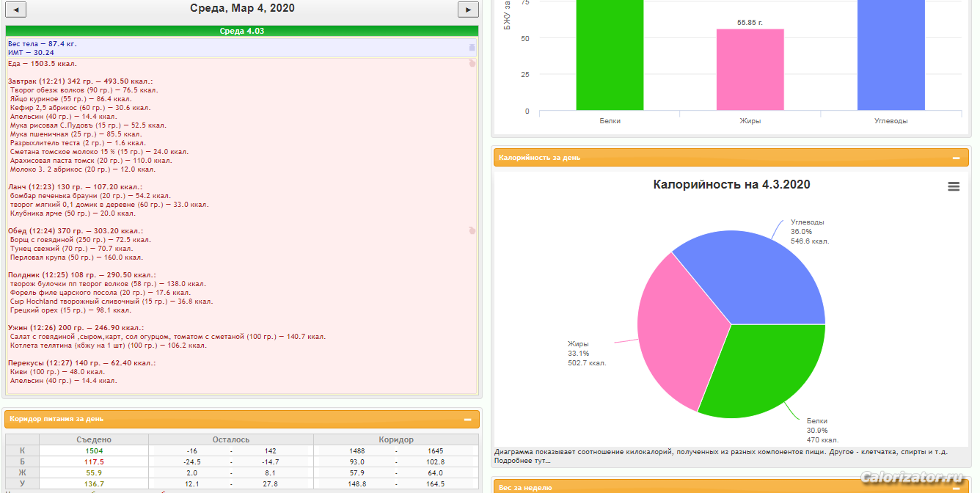Click the green Белки pie slice

click(763, 367)
